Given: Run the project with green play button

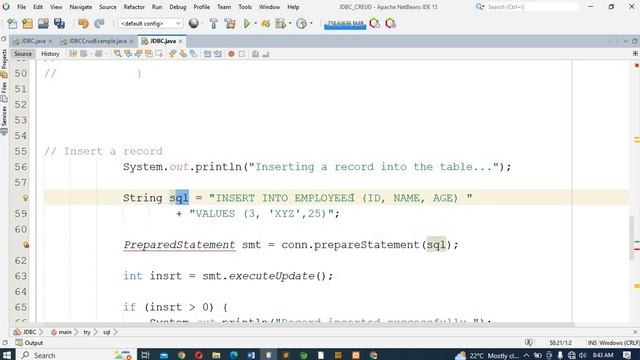Looking at the screenshot, I should pos(247,24).
